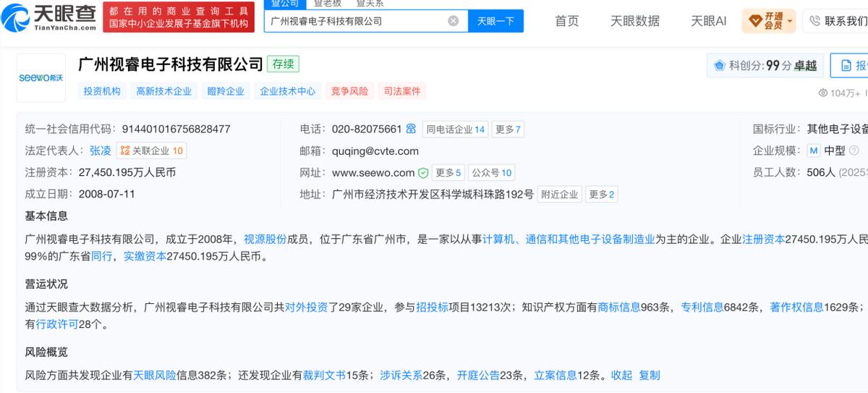The image size is (868, 393).
Task: Click the VIP diamond icon on 开通会员
Action: coord(755,21)
